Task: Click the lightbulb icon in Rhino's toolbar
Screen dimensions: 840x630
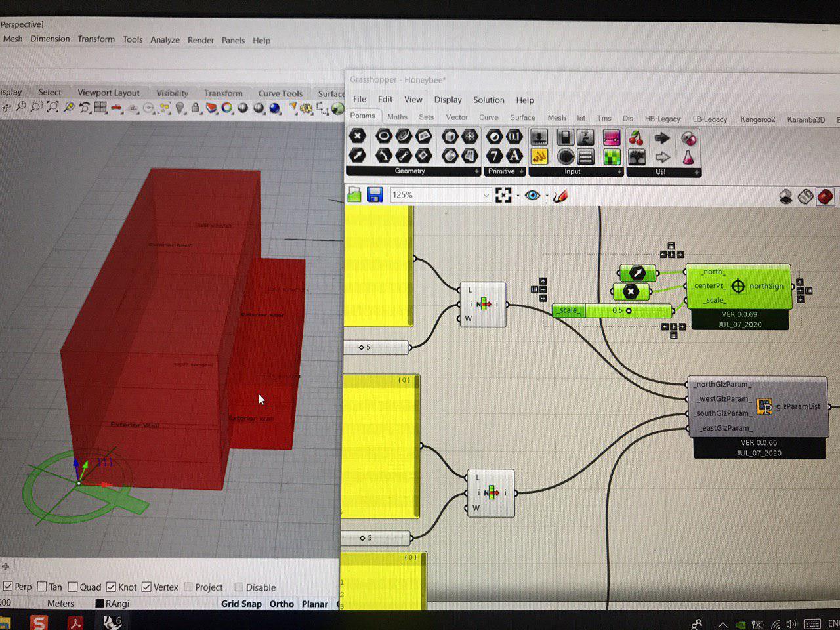Action: (180, 108)
